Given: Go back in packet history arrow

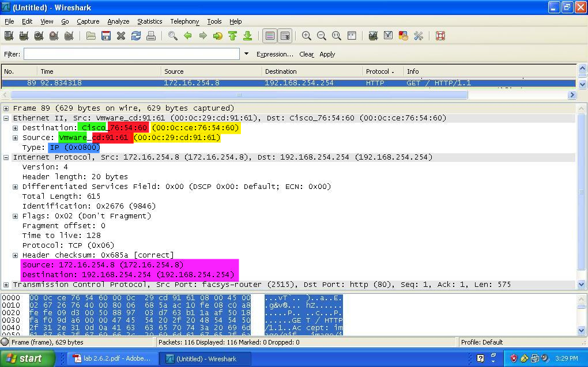Looking at the screenshot, I should pyautogui.click(x=188, y=36).
